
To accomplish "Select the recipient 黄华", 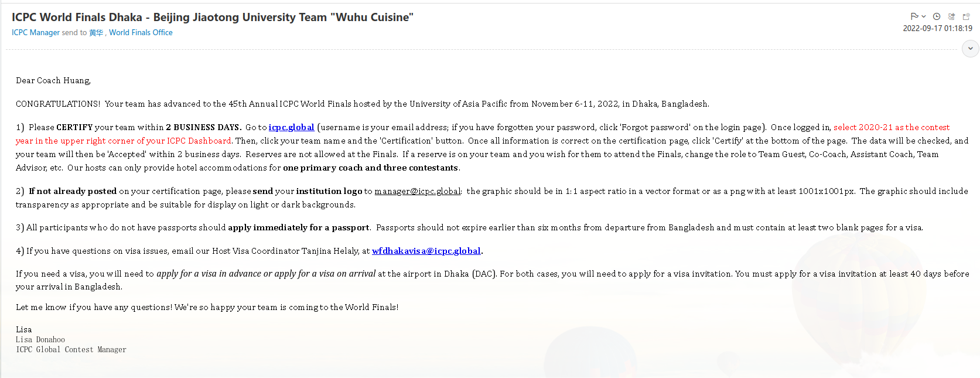I will tap(95, 33).
